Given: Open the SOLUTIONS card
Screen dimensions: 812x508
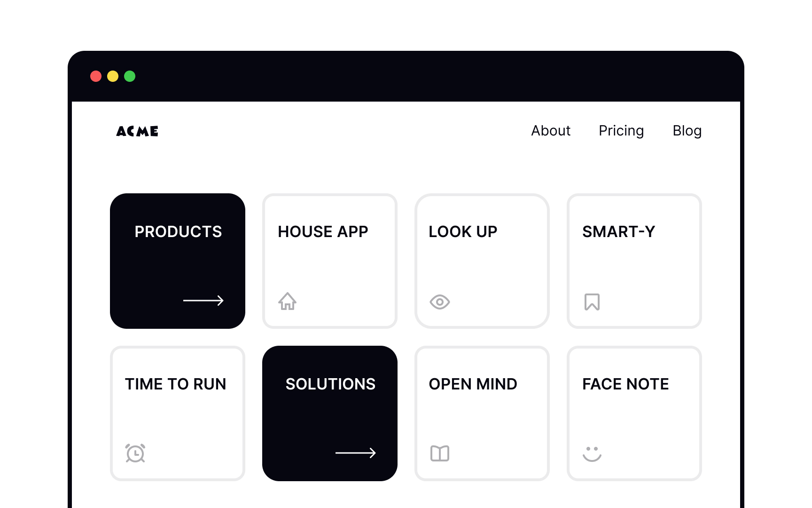Looking at the screenshot, I should pos(330,413).
